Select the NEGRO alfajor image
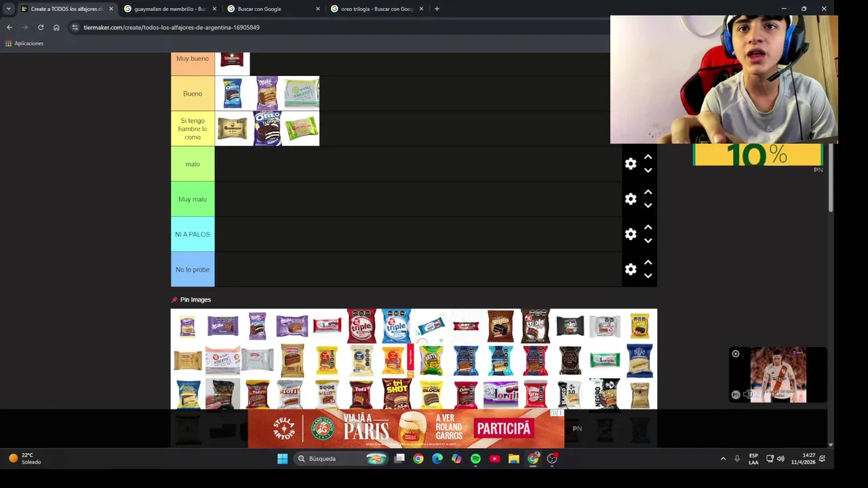Viewport: 868px width, 488px height. click(604, 394)
